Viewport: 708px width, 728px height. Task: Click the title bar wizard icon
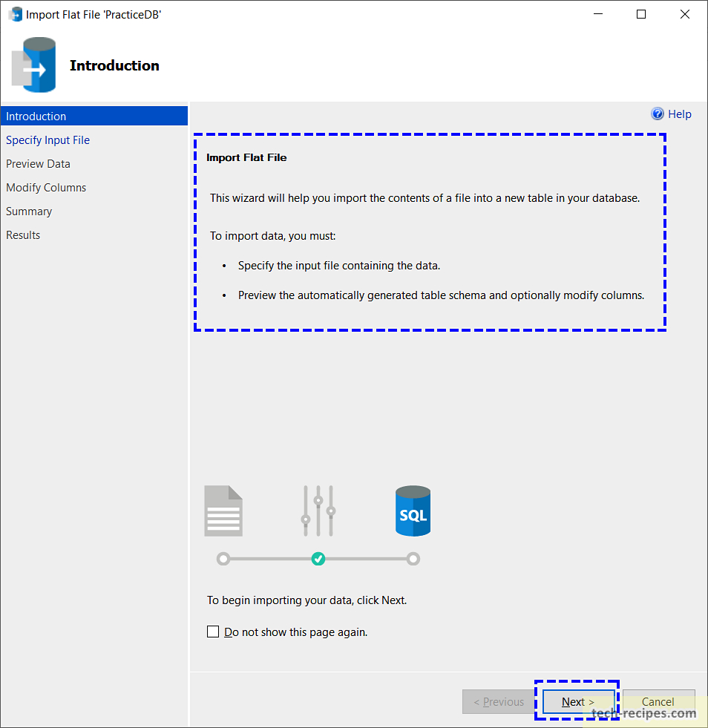pyautogui.click(x=15, y=14)
